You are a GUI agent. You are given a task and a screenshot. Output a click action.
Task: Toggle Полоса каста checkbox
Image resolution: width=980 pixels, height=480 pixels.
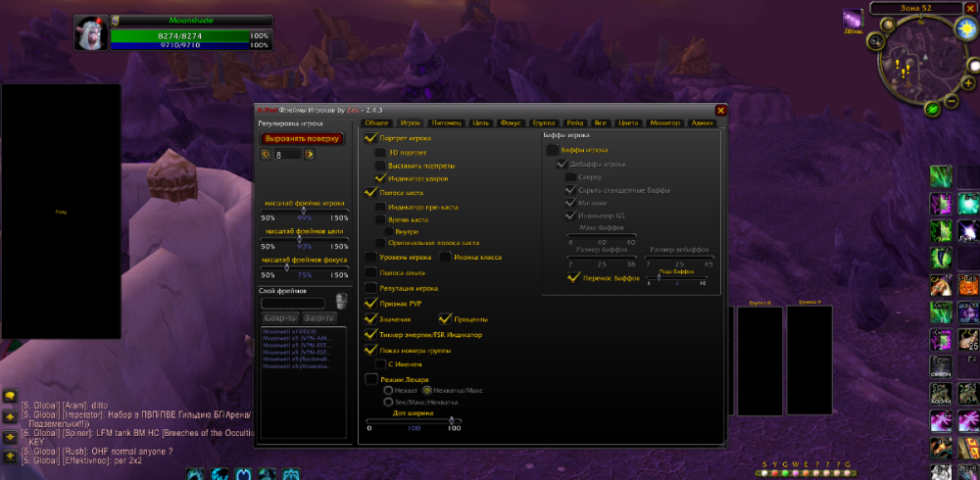[370, 193]
